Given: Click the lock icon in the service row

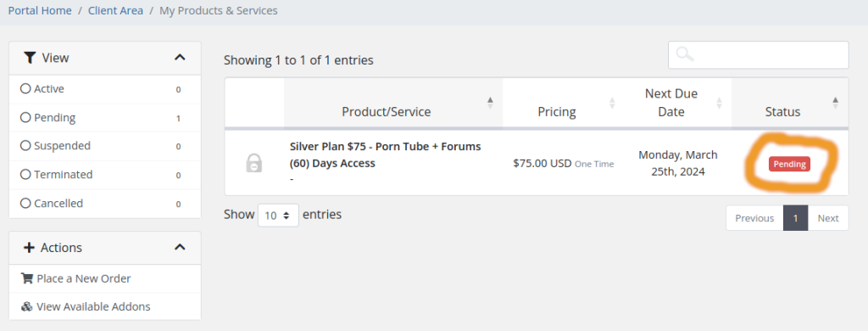Looking at the screenshot, I should (x=253, y=164).
